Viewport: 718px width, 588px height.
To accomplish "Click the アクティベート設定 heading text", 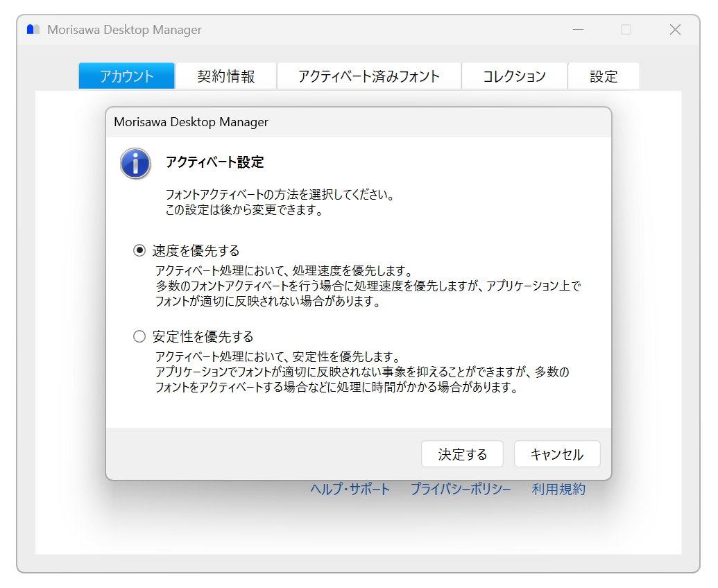I will click(215, 162).
